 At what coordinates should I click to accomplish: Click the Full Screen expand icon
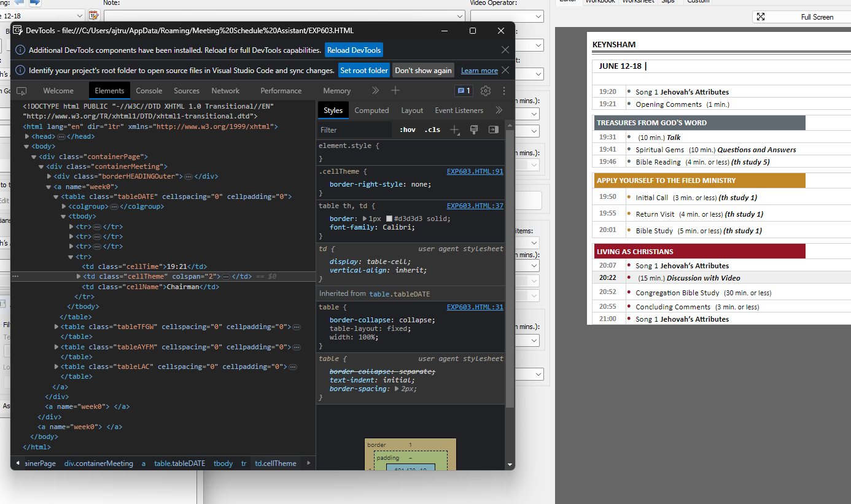[761, 17]
